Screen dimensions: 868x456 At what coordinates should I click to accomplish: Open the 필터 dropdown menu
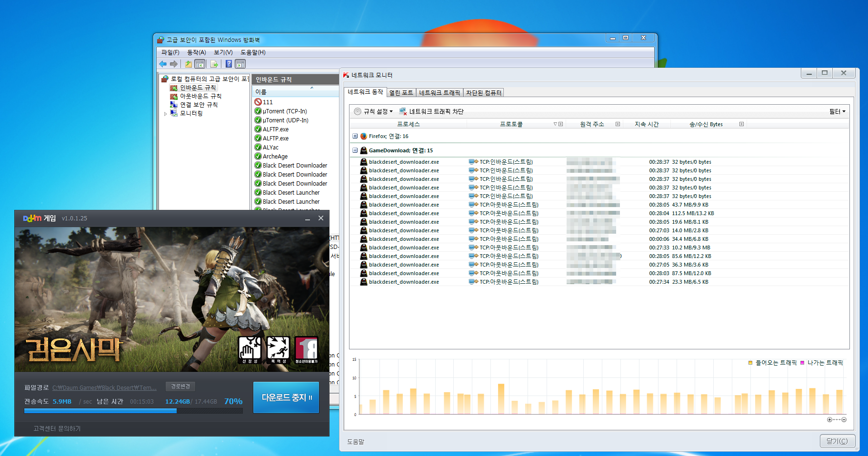coord(837,111)
